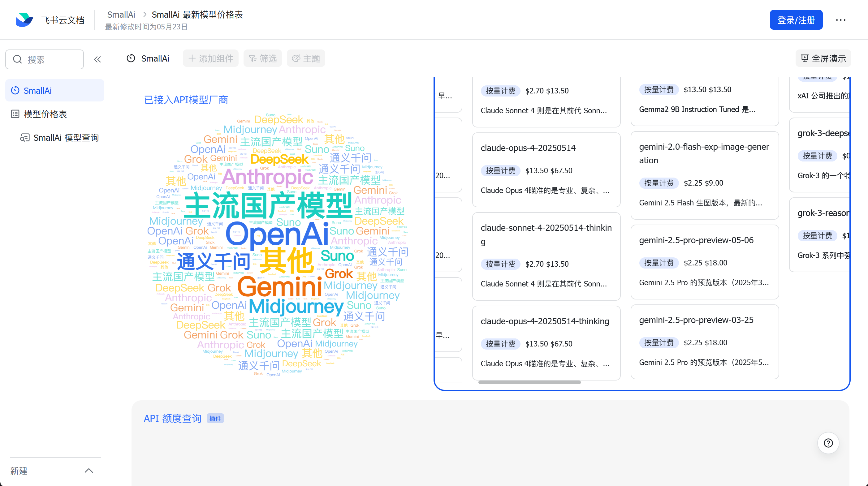Click the horizontal scrollbar under model cards

529,382
